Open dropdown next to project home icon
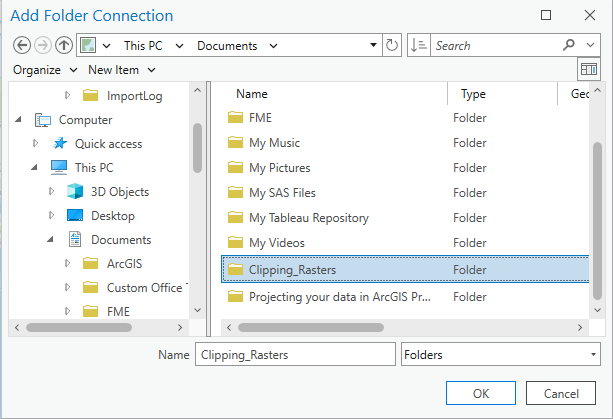This screenshot has width=613, height=419. 106,46
